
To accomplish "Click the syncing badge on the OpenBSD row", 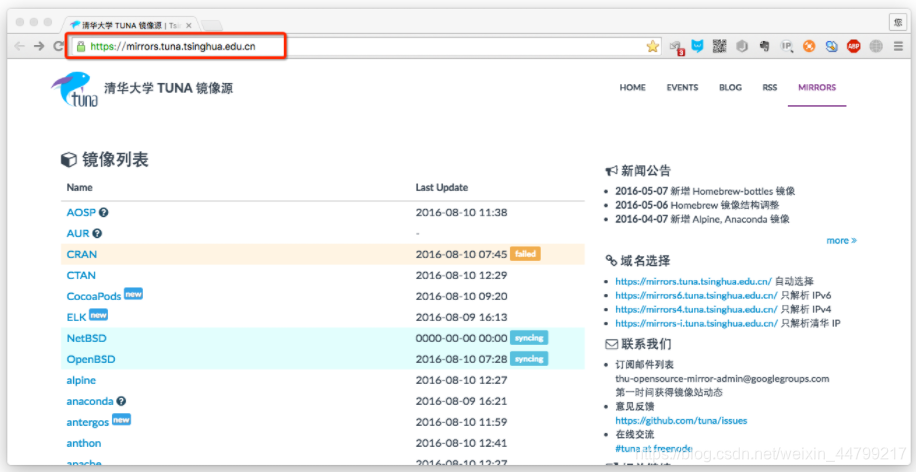I will click(529, 359).
